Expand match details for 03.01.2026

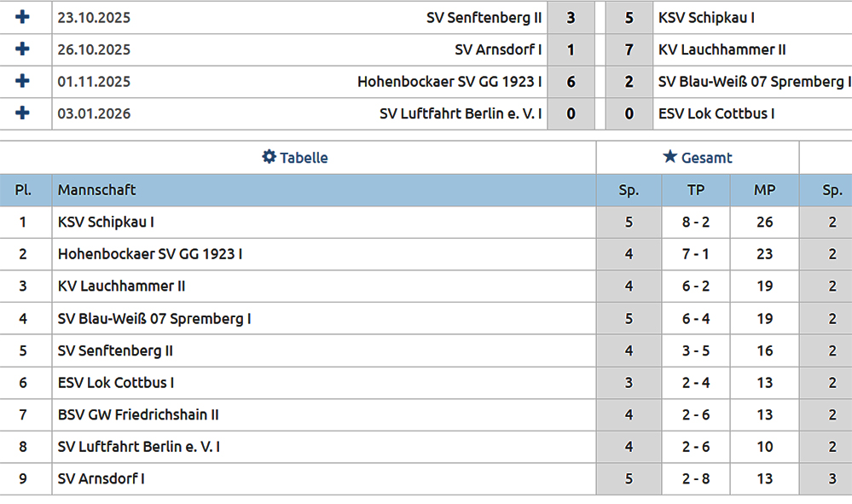pos(22,113)
